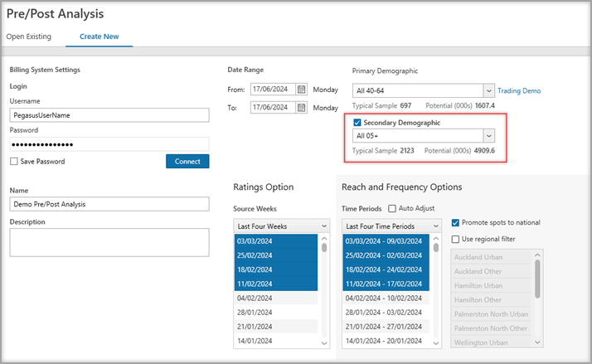Image resolution: width=592 pixels, height=364 pixels.
Task: Uncheck the Secondary Demographic checkbox
Action: tap(357, 123)
